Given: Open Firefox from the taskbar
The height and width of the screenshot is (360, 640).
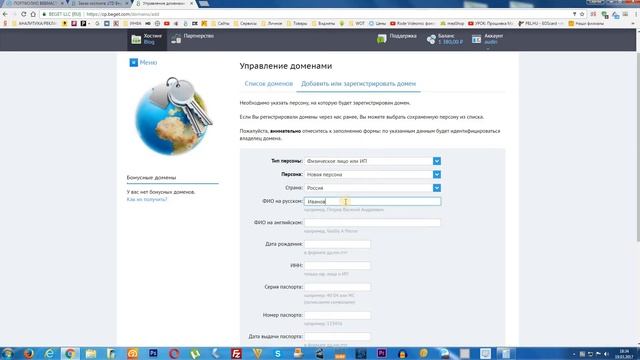Looking at the screenshot, I should pyautogui.click(x=29, y=353).
